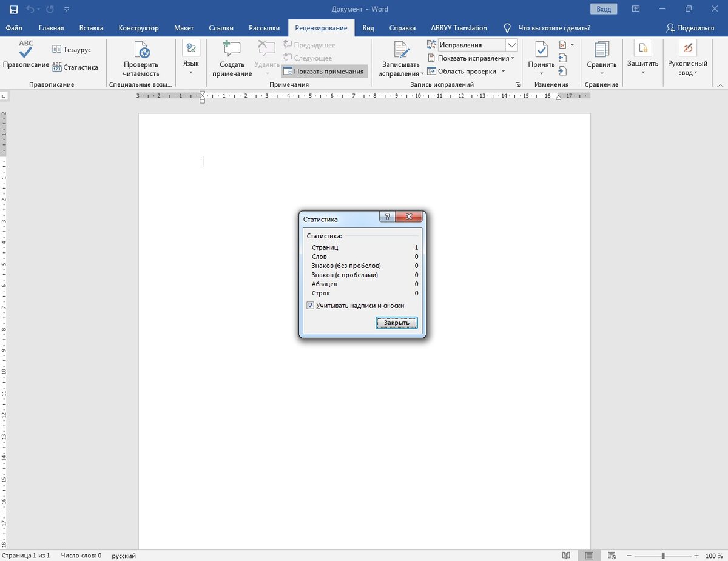Click the Поделиться share button
Viewport: 728px width, 561px height.
pos(690,28)
